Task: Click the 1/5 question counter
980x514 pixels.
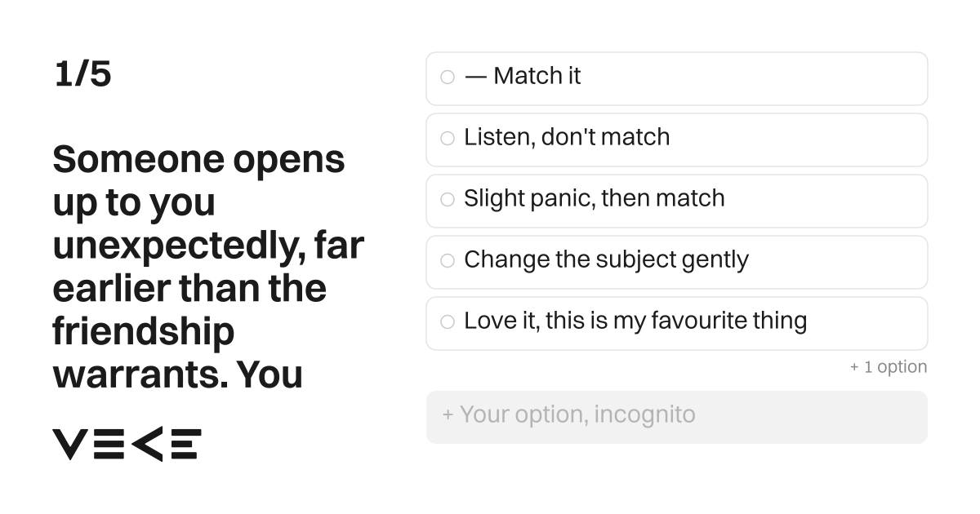Action: pyautogui.click(x=82, y=75)
